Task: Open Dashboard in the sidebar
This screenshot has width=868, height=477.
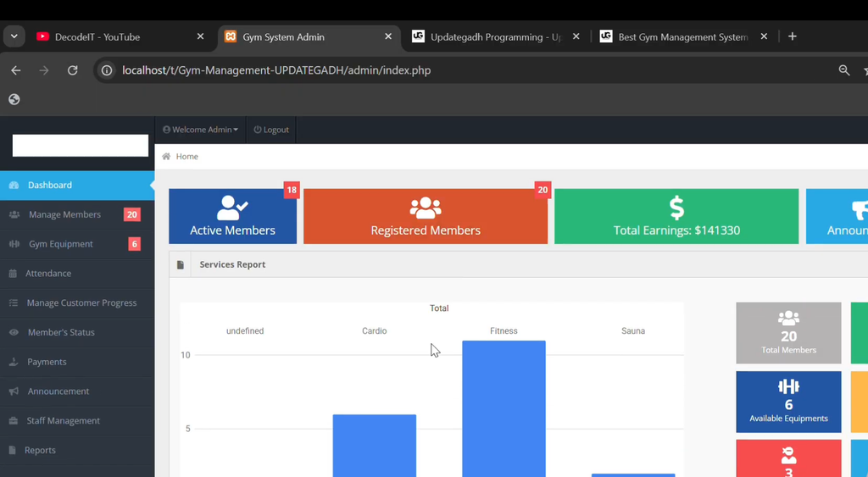Action: click(x=77, y=185)
